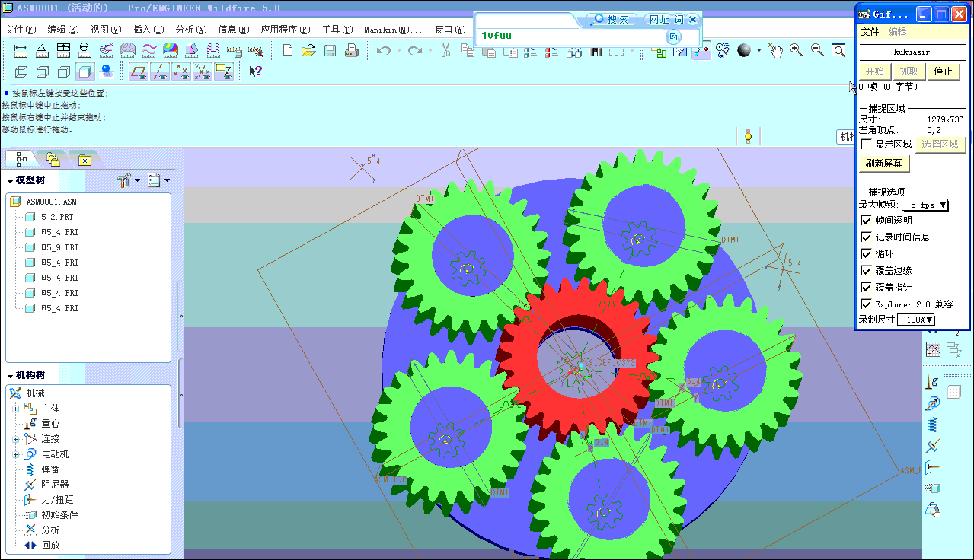
Task: Enable the 显示区域 checkbox
Action: coord(866,144)
